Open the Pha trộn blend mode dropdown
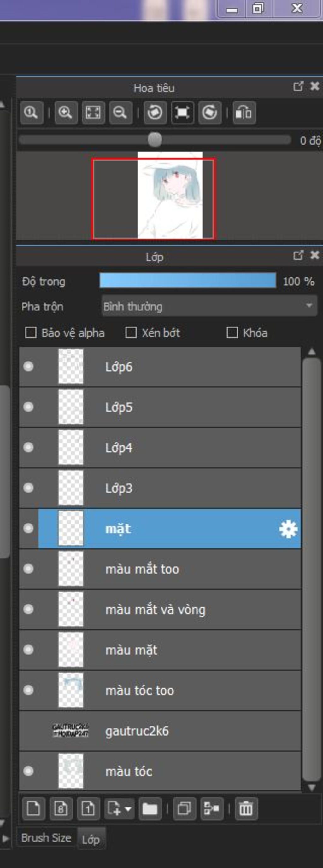Screen dimensions: 323x868 (209, 306)
